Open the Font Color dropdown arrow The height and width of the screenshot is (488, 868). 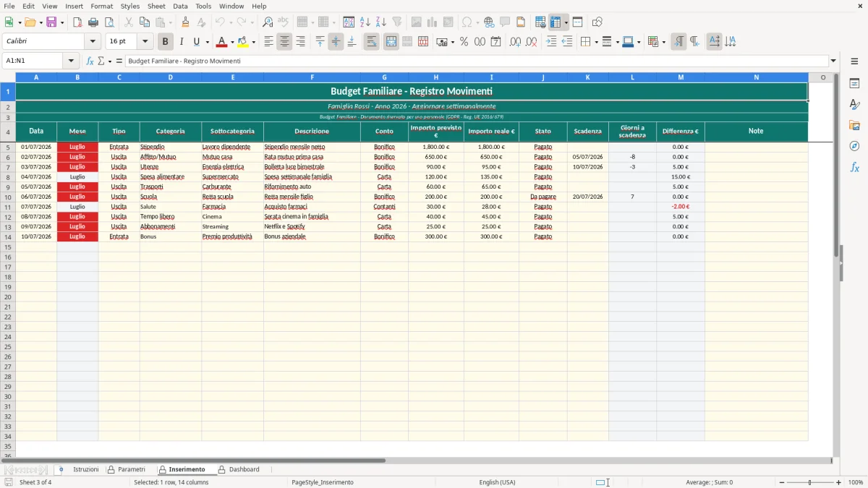pyautogui.click(x=232, y=42)
